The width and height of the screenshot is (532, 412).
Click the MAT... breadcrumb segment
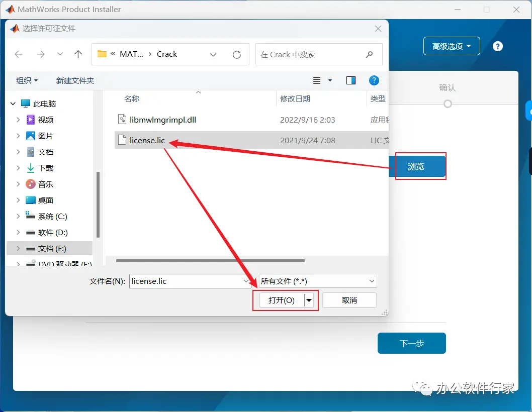[x=131, y=54]
